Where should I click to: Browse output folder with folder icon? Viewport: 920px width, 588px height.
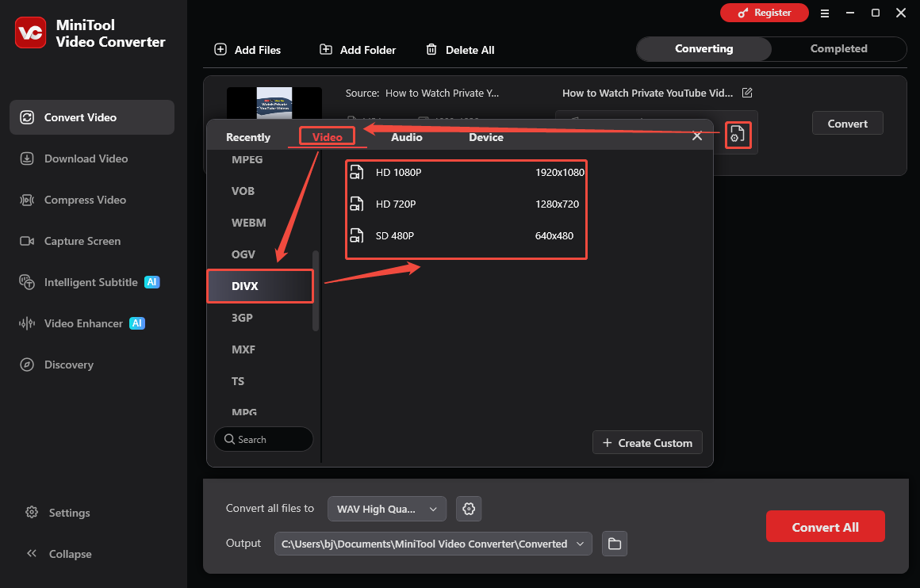pyautogui.click(x=615, y=544)
